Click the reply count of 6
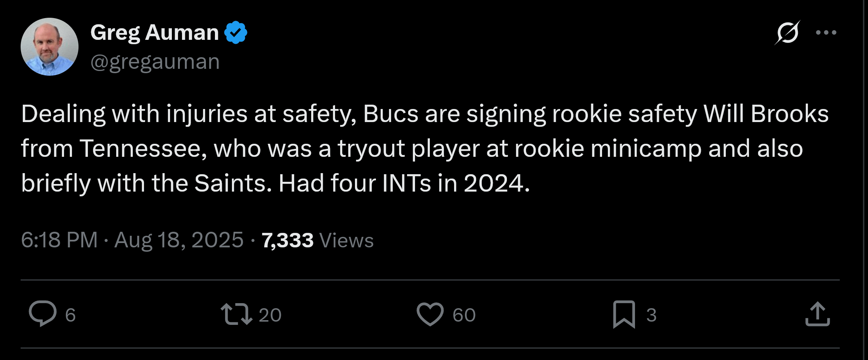Screen dimensions: 868x360 71,315
